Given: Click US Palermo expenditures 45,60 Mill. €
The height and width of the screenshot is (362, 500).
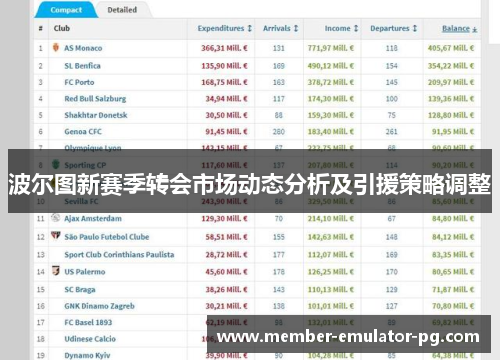Looking at the screenshot, I should coord(226,272).
